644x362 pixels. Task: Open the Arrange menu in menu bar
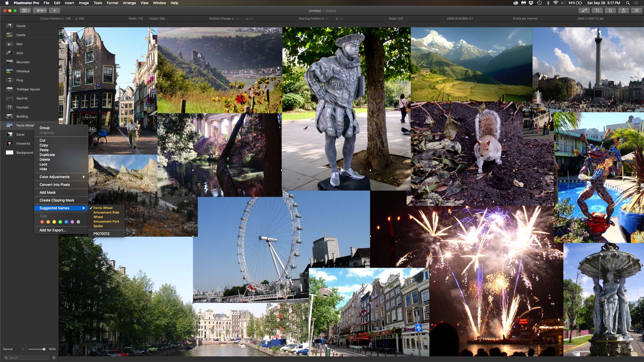(x=129, y=3)
